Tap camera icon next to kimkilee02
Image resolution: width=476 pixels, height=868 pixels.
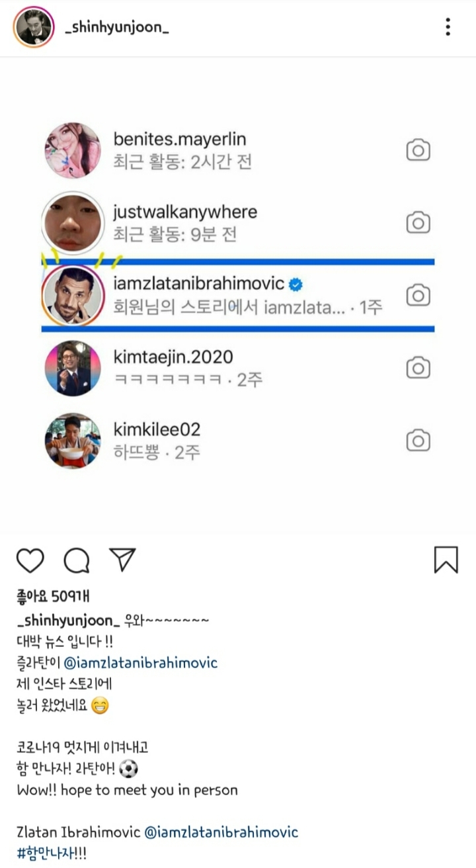[418, 440]
